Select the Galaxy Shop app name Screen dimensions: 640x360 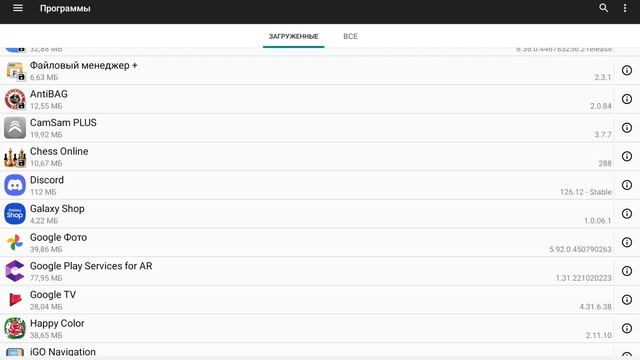[x=57, y=209]
